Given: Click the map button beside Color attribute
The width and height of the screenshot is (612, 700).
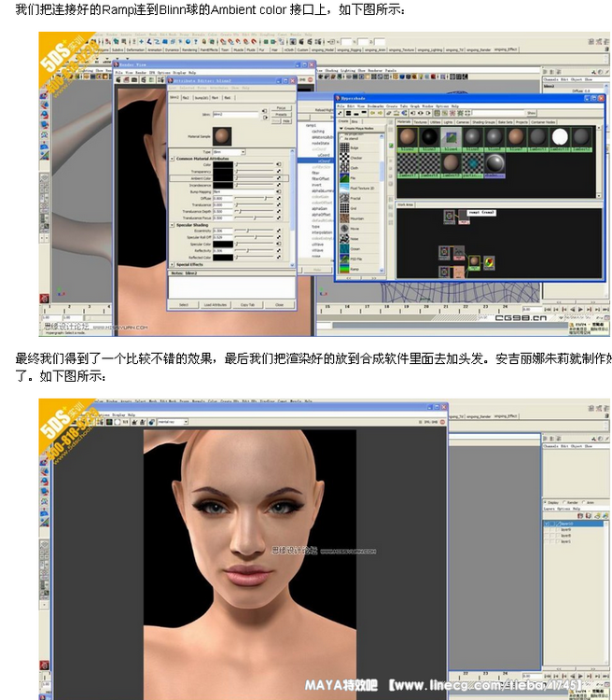Looking at the screenshot, I should tap(279, 164).
